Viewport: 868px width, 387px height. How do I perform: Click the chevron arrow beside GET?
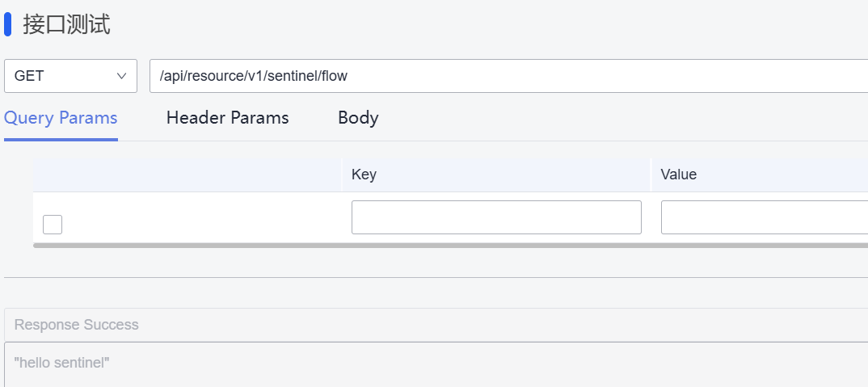122,76
